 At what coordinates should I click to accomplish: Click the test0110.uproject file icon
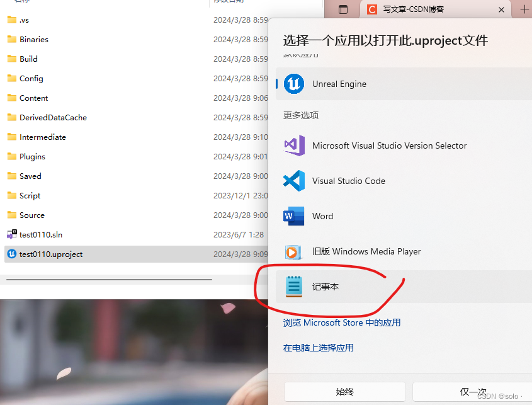tap(12, 254)
